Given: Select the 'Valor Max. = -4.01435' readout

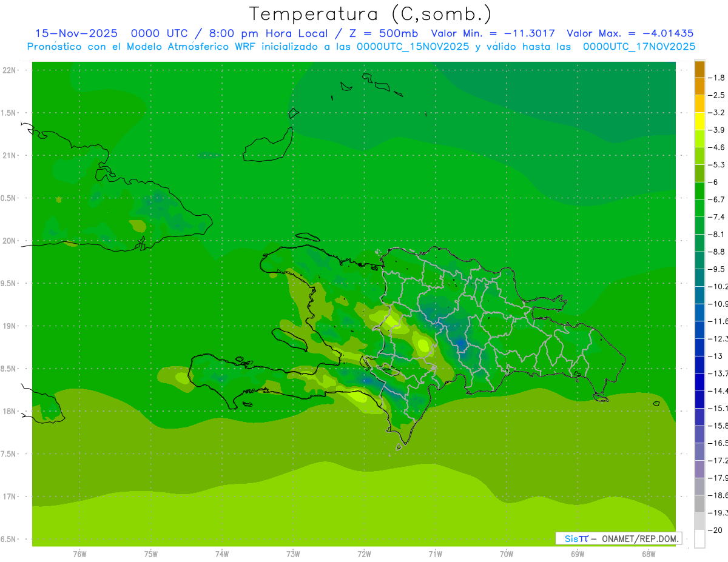Looking at the screenshot, I should pyautogui.click(x=630, y=33).
